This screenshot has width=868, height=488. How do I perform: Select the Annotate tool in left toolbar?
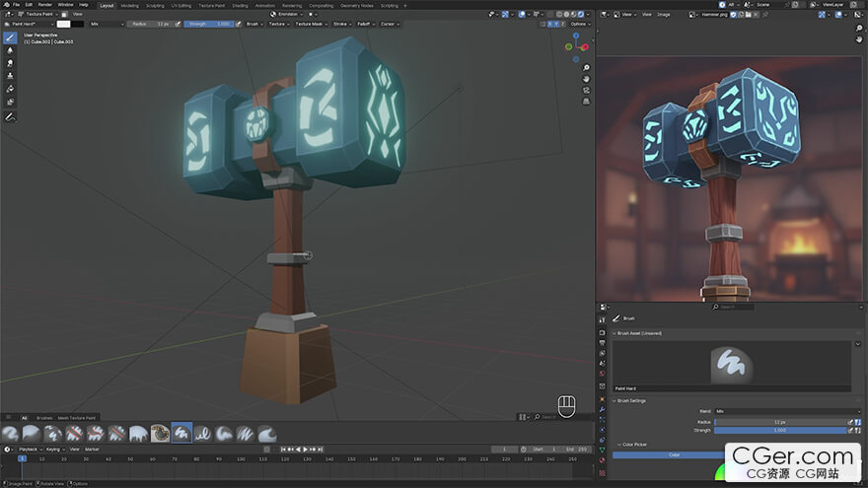[10, 116]
